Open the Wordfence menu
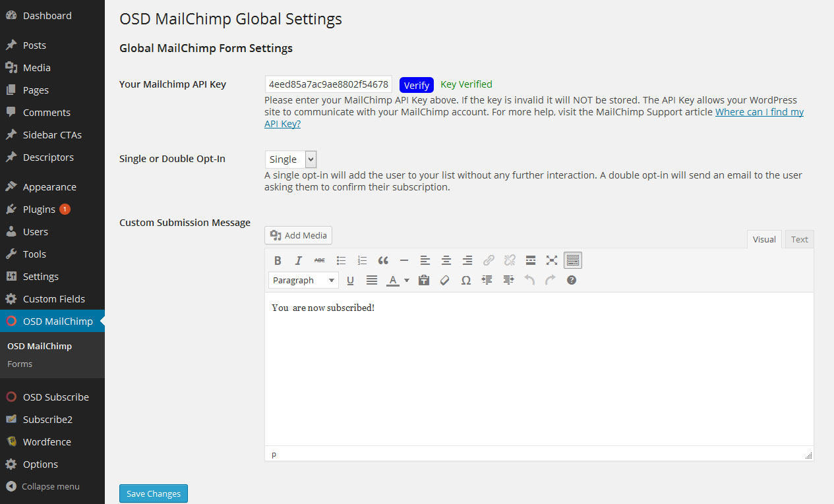 coord(52,442)
